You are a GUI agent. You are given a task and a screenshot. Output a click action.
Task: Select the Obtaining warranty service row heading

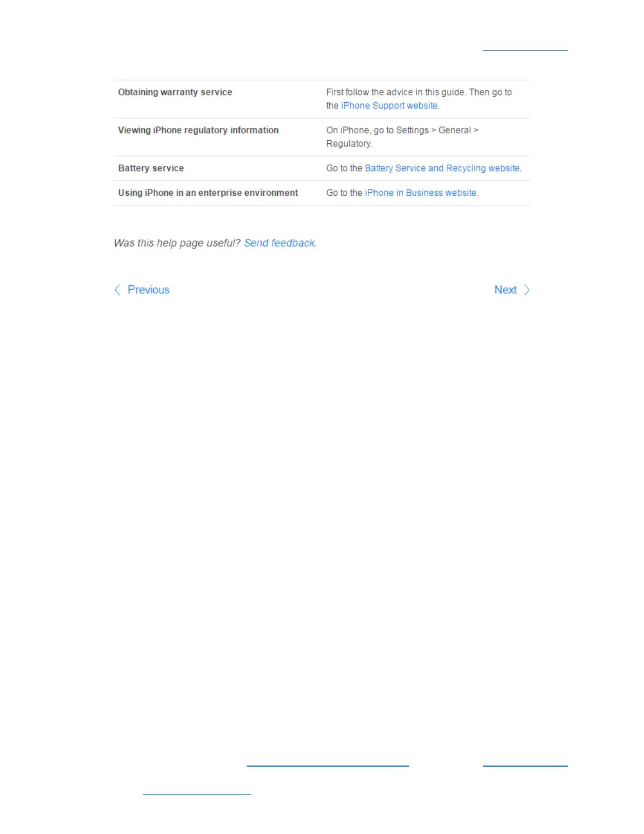point(175,92)
